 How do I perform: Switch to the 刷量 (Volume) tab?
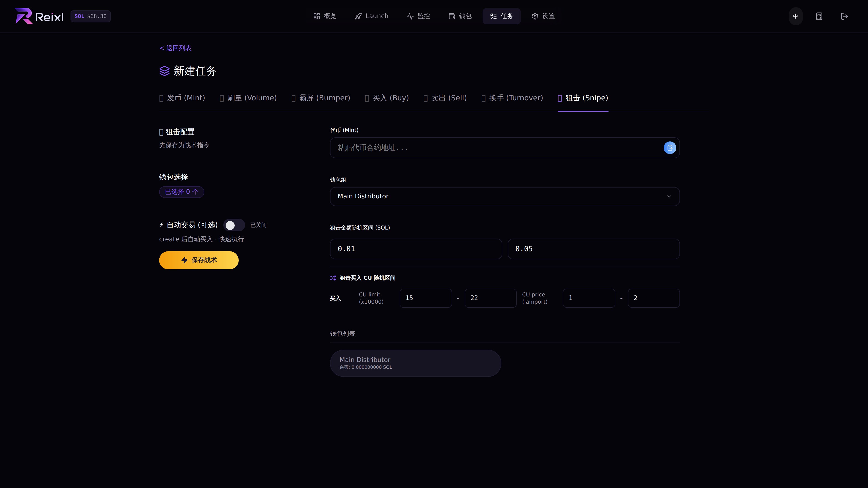coord(248,98)
